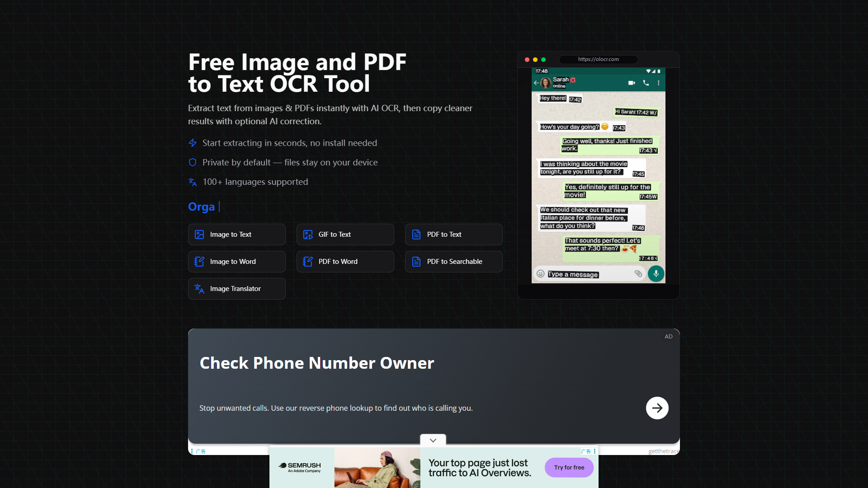Open the Image to Word tool

coord(236,262)
